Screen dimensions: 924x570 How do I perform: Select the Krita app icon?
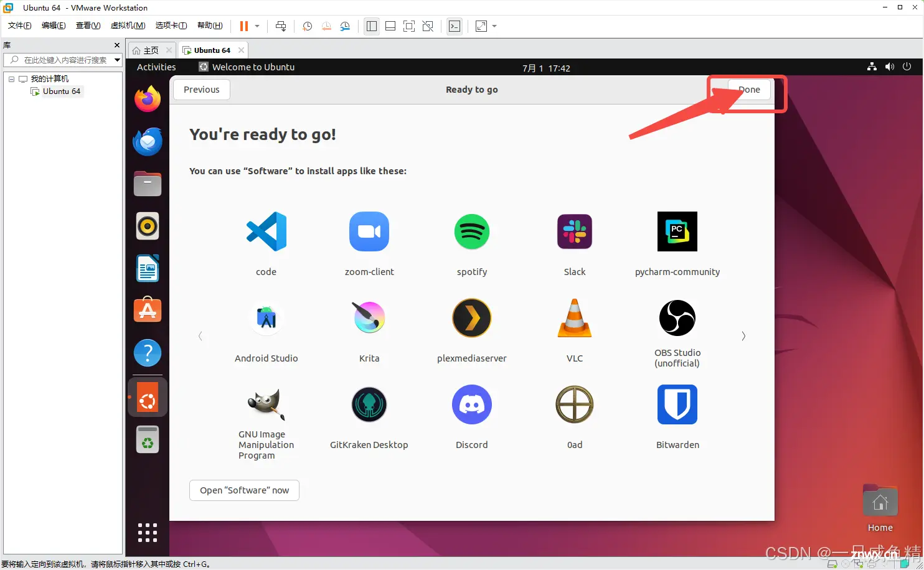tap(369, 318)
